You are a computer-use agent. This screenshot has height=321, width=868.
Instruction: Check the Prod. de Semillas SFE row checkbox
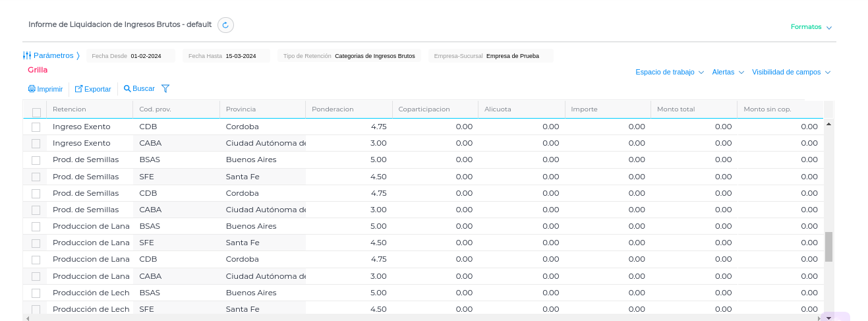36,177
